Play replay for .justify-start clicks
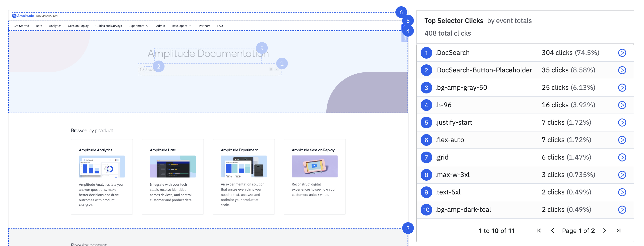The height and width of the screenshot is (246, 644). [x=622, y=122]
